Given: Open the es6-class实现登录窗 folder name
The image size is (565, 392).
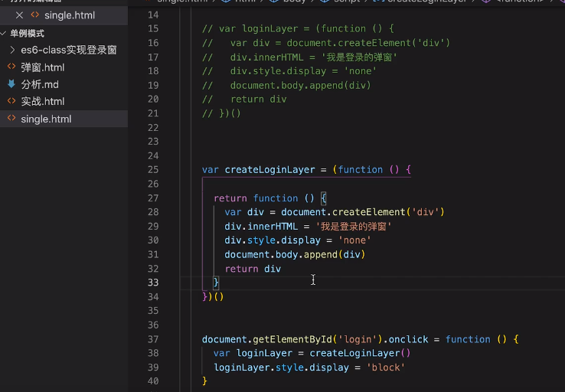Looking at the screenshot, I should pyautogui.click(x=69, y=50).
